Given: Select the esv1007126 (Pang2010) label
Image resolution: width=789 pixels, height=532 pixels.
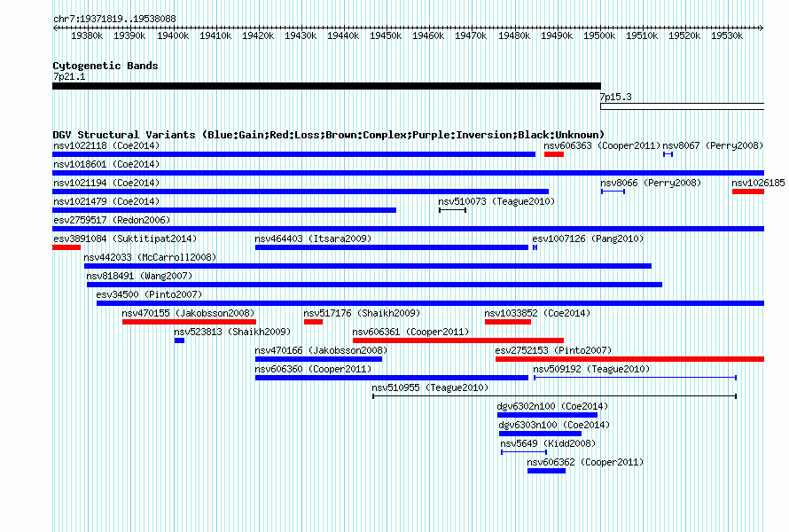Looking at the screenshot, I should tap(589, 239).
